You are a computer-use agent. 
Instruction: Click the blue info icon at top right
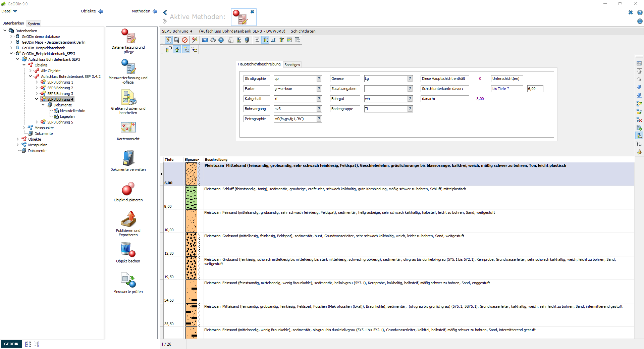[640, 21]
